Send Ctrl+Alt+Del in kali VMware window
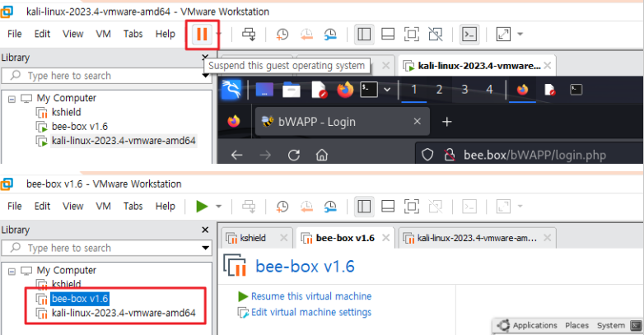644x335 pixels. click(x=249, y=34)
